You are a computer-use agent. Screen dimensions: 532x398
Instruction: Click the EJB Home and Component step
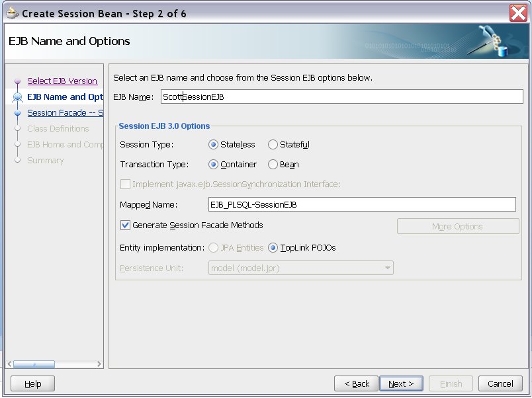point(65,144)
